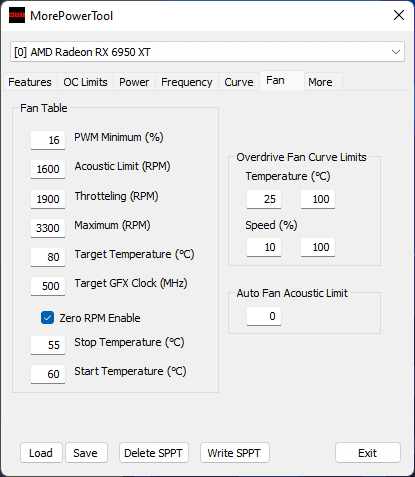
Task: Click the Fan Table group title
Action: click(x=44, y=108)
